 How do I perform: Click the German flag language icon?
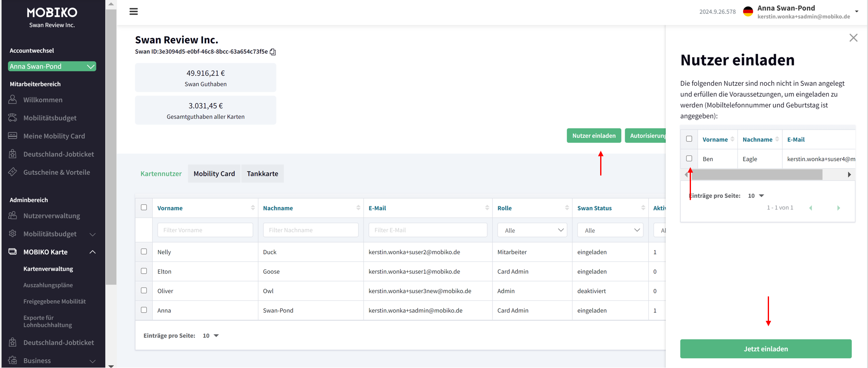[748, 12]
